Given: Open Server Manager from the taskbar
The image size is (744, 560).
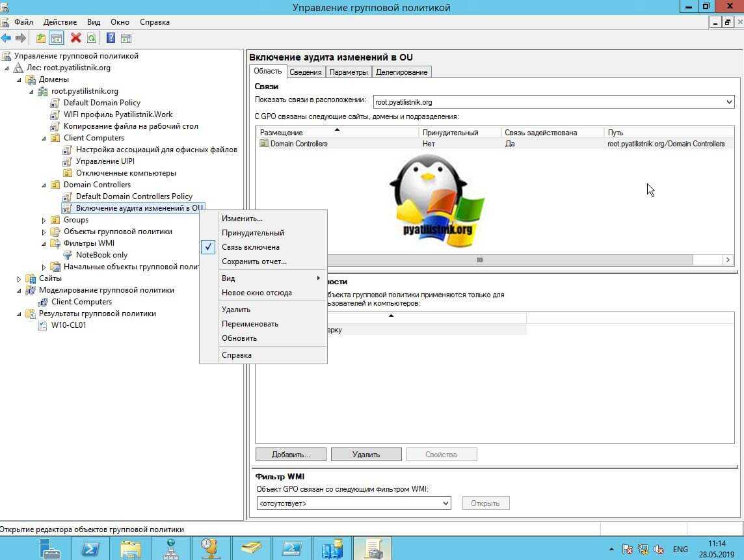Looking at the screenshot, I should coord(50,549).
